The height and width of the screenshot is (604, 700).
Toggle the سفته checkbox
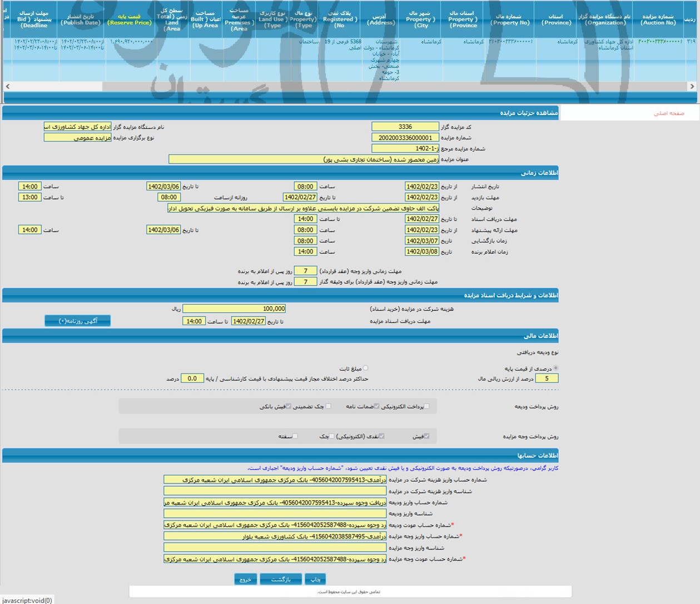coord(295,436)
